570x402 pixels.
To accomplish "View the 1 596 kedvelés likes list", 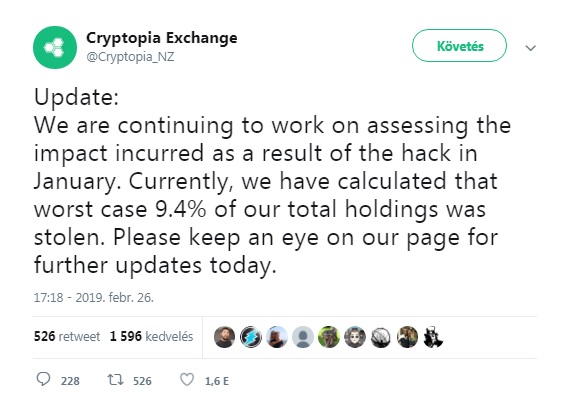I will (151, 337).
